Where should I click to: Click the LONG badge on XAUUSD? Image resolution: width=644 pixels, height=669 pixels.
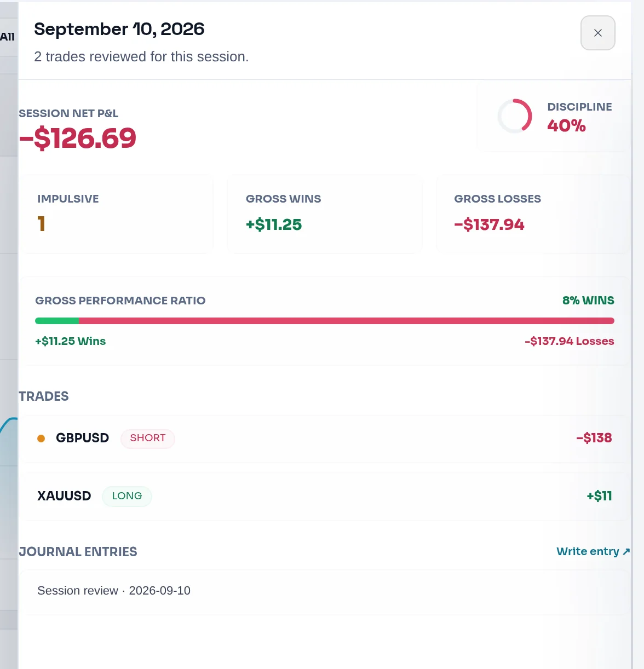click(x=127, y=497)
